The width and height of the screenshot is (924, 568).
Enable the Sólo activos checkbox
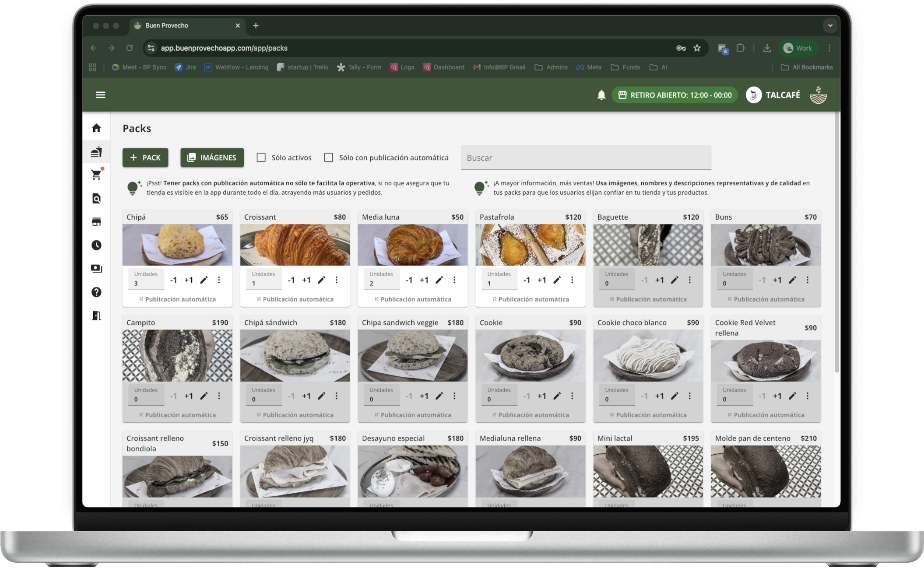pos(261,158)
